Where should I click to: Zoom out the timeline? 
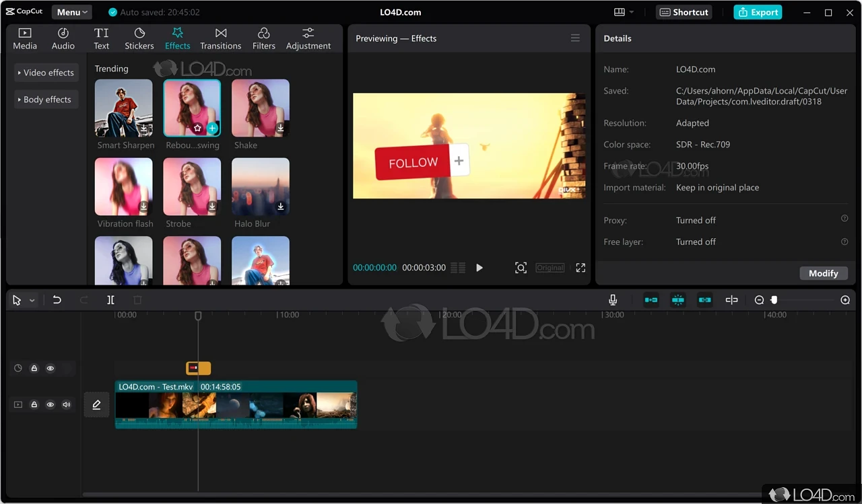[759, 300]
